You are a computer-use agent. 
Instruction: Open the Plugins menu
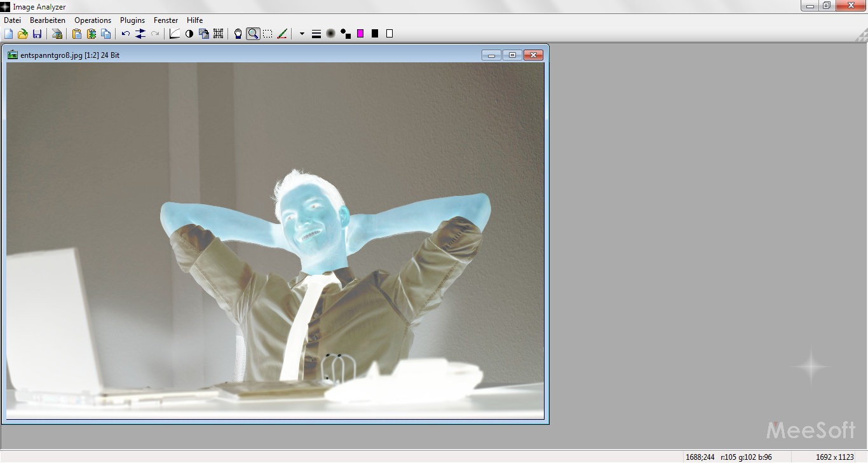tap(132, 20)
